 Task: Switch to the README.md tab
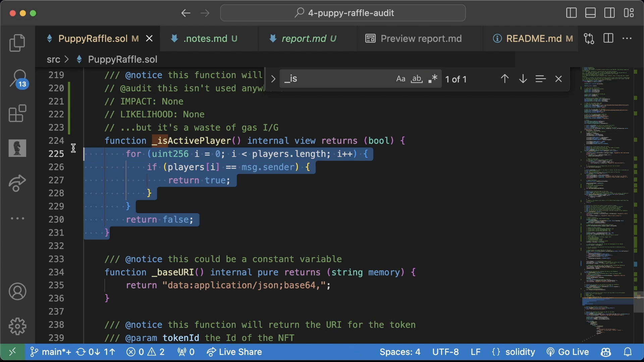[x=533, y=39]
